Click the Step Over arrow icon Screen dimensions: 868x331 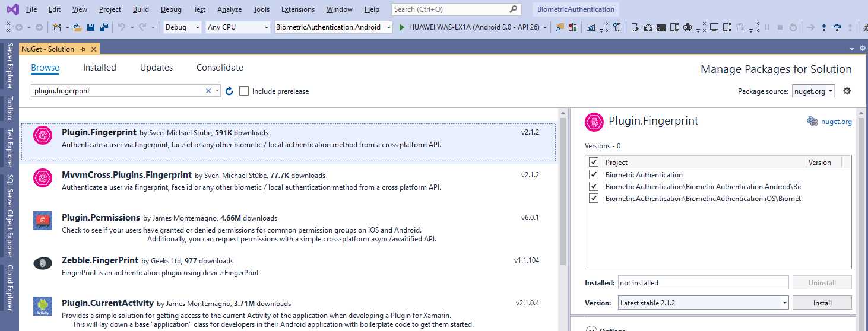[x=838, y=27]
